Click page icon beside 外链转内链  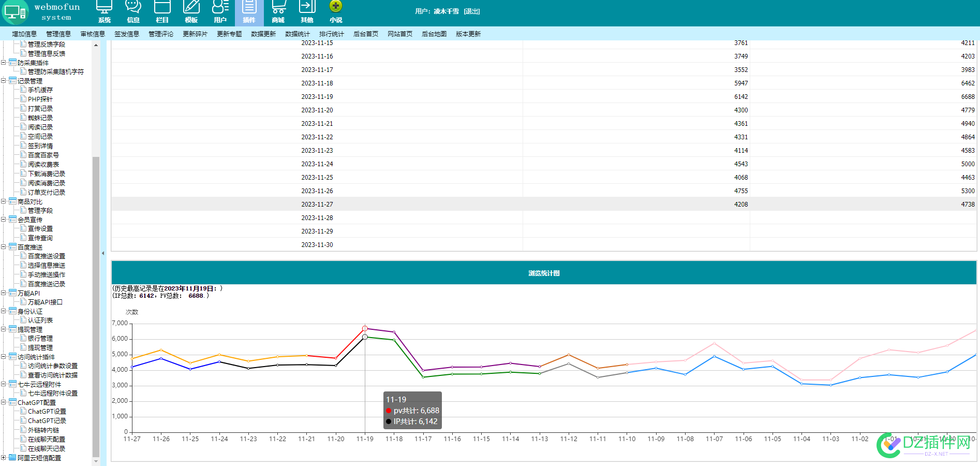click(23, 429)
